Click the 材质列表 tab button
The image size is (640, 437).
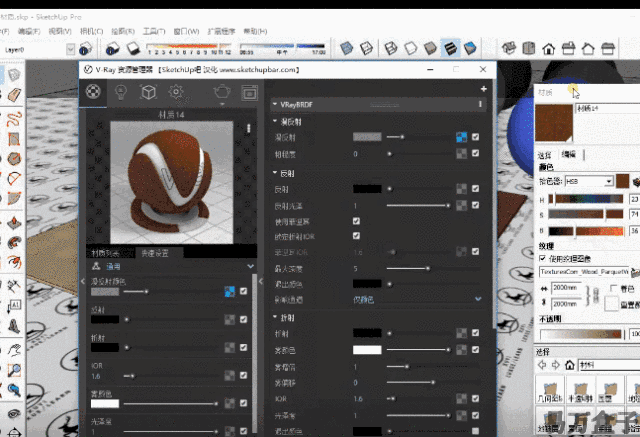pos(107,253)
